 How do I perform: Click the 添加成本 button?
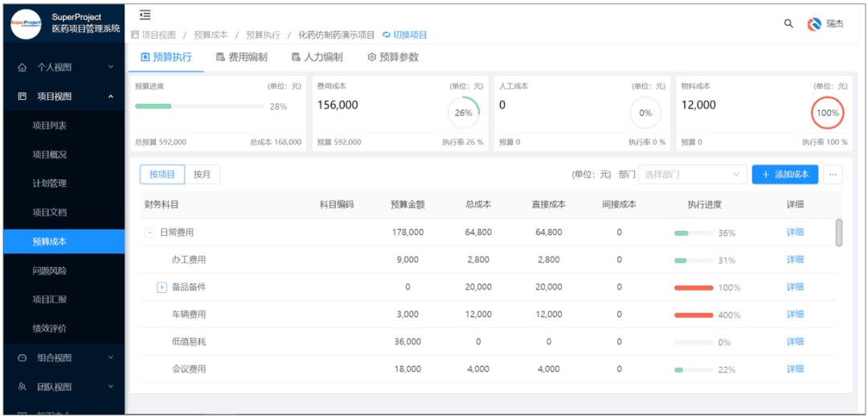[x=785, y=175]
